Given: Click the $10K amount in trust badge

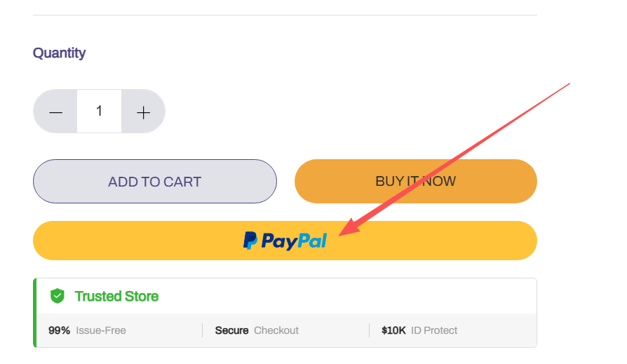Looking at the screenshot, I should (x=393, y=330).
